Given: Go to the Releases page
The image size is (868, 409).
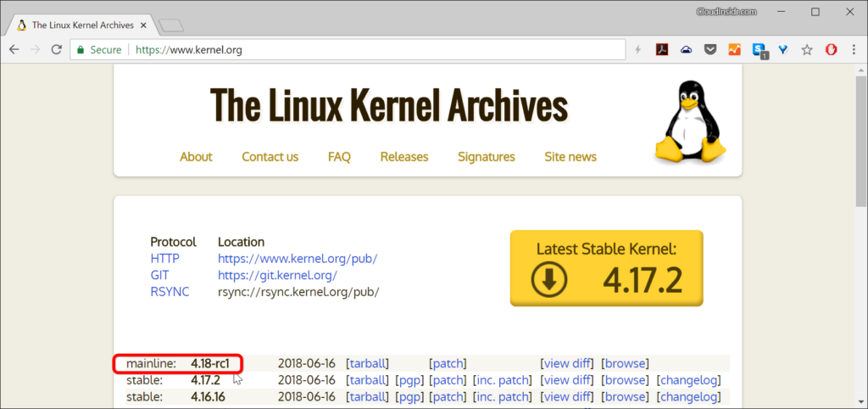Looking at the screenshot, I should (x=404, y=157).
